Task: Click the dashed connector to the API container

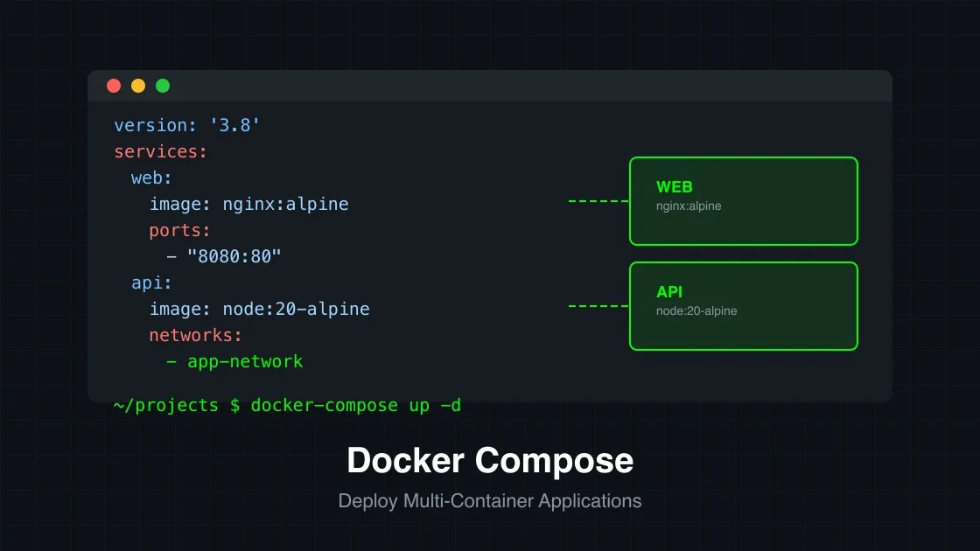Action: [x=598, y=305]
